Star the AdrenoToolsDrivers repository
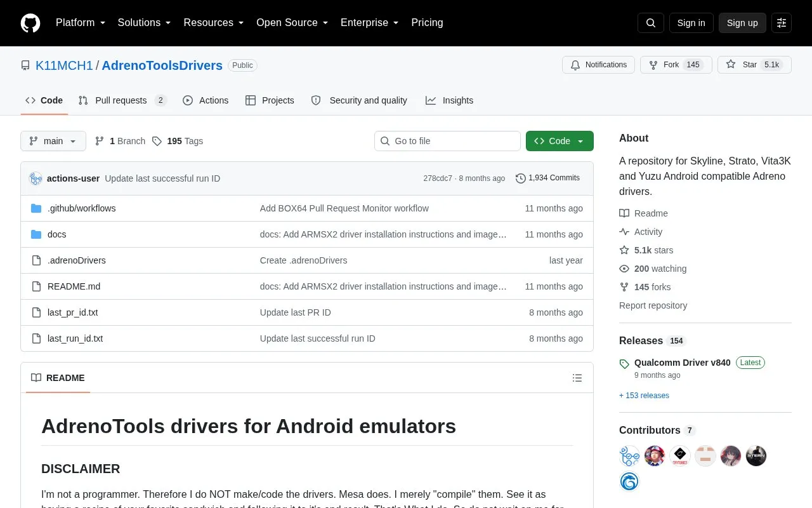Image resolution: width=812 pixels, height=508 pixels. pyautogui.click(x=754, y=65)
